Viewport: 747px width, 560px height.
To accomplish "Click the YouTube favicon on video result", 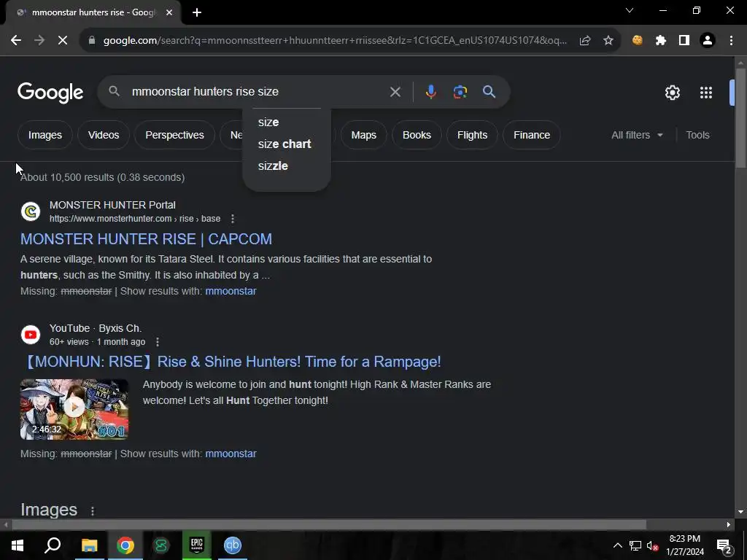I will point(31,335).
